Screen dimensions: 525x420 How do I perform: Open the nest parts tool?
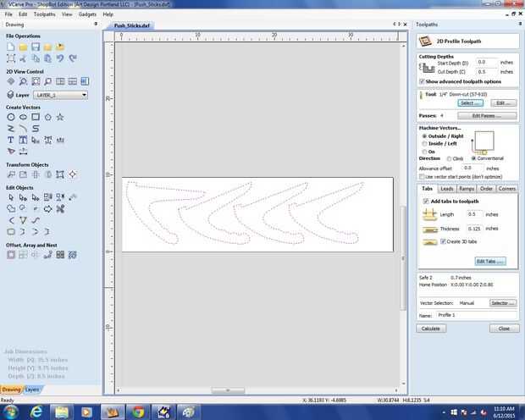(72, 255)
